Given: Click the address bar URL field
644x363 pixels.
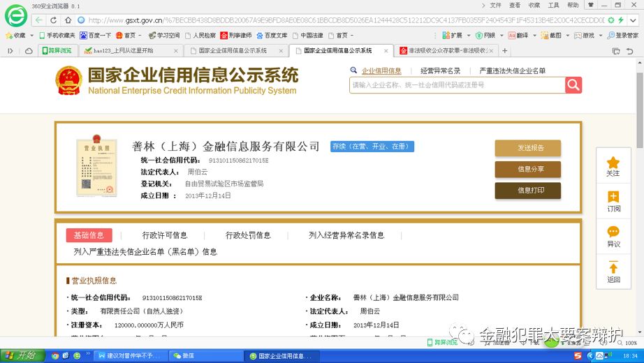Looking at the screenshot, I should (x=346, y=20).
